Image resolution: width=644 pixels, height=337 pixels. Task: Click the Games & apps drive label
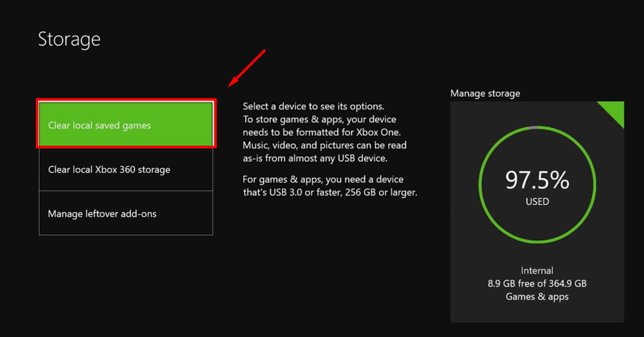point(537,297)
